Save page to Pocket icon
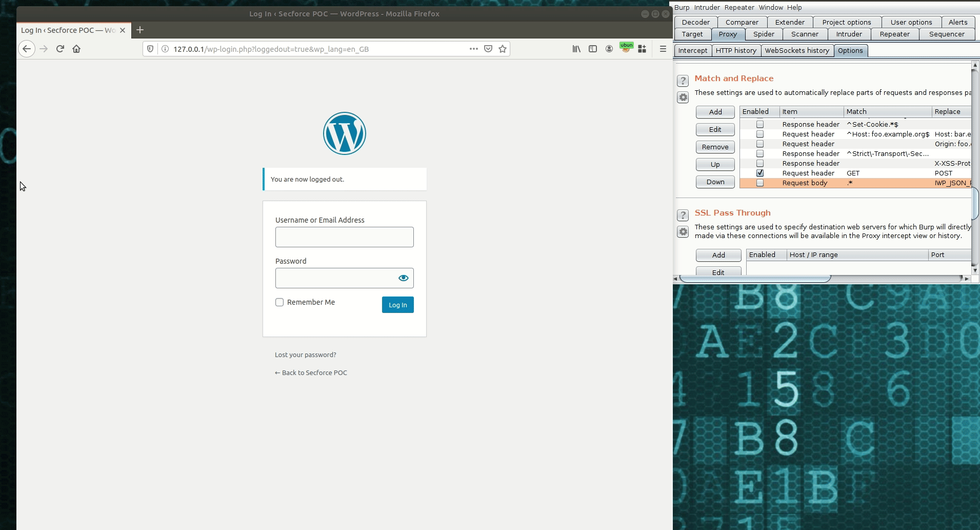The height and width of the screenshot is (530, 980). click(488, 49)
